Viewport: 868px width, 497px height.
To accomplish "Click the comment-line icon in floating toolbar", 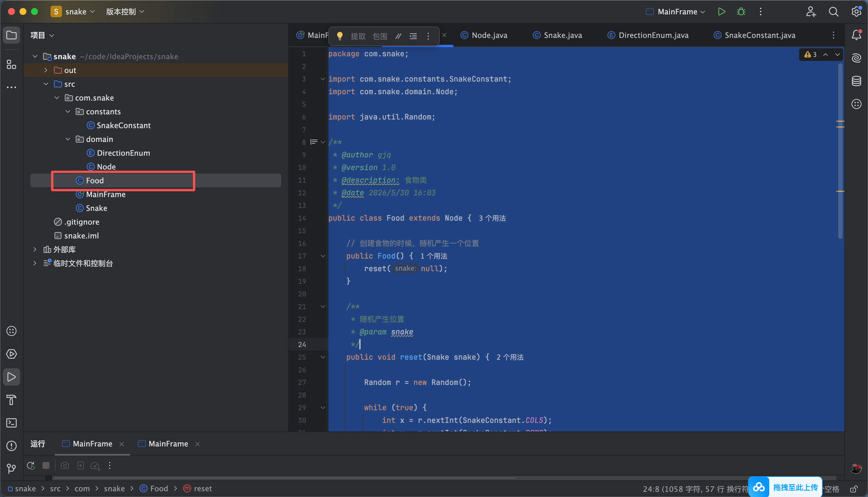I will (398, 36).
